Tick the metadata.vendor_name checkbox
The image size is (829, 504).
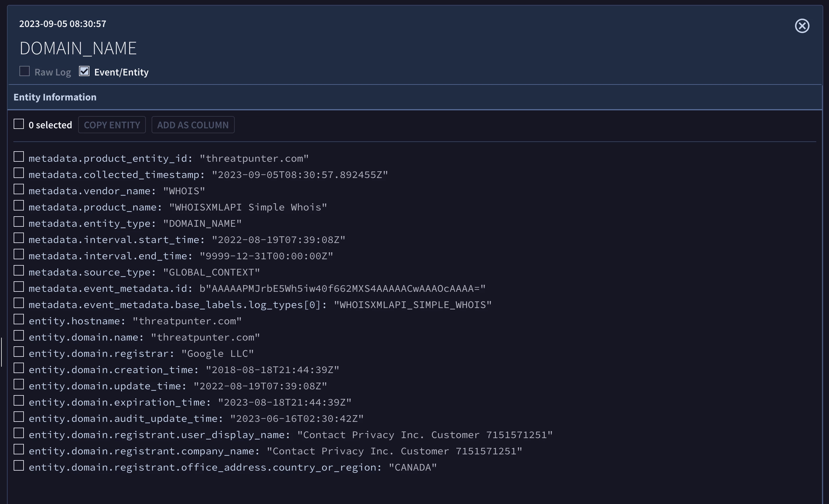[x=19, y=189]
